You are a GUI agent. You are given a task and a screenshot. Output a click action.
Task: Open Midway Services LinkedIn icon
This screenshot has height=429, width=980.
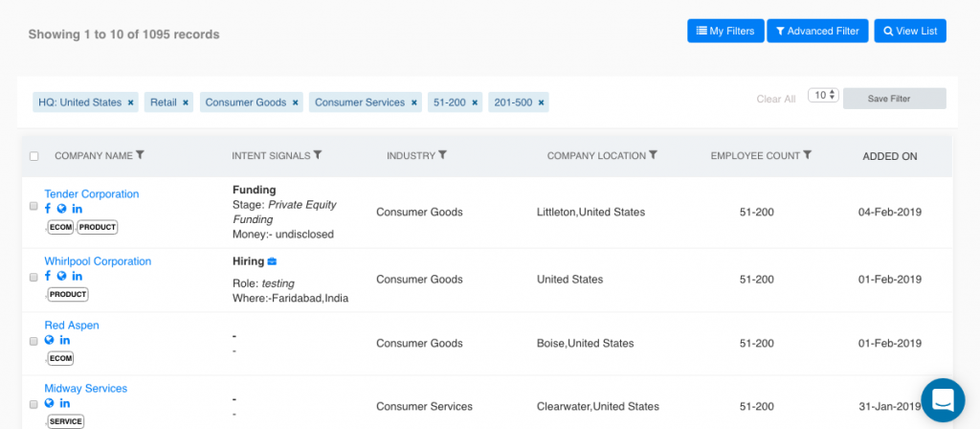pyautogui.click(x=65, y=403)
